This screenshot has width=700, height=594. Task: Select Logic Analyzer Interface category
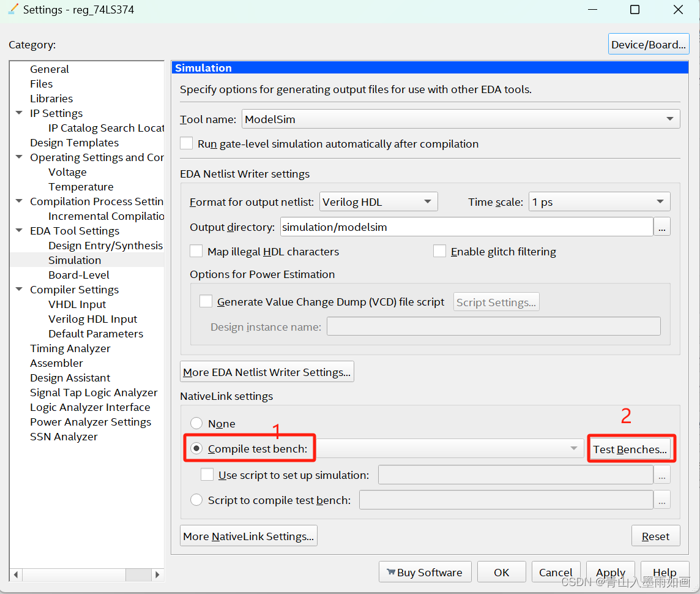(x=90, y=407)
